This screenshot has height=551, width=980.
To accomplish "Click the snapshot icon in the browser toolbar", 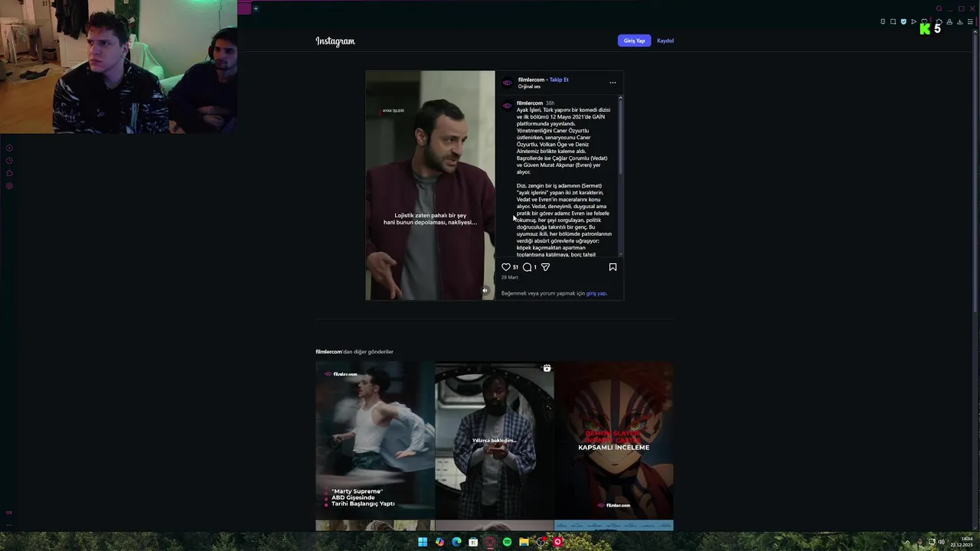I will click(x=893, y=21).
